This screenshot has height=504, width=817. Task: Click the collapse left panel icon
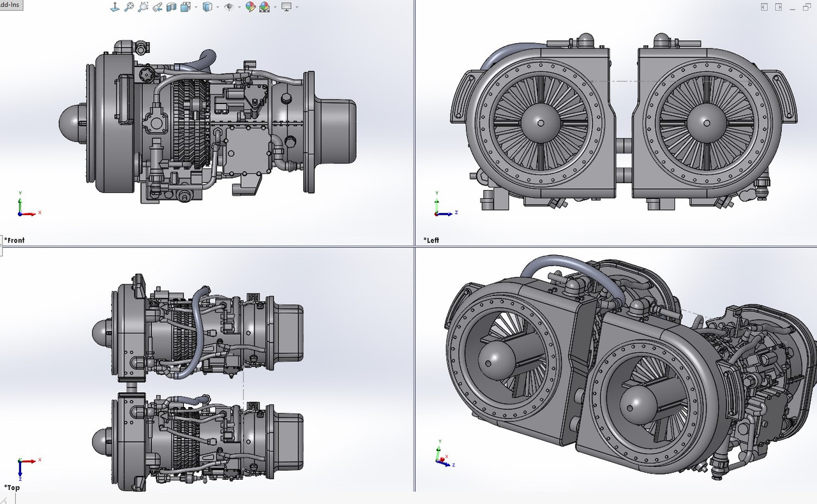coord(764,7)
